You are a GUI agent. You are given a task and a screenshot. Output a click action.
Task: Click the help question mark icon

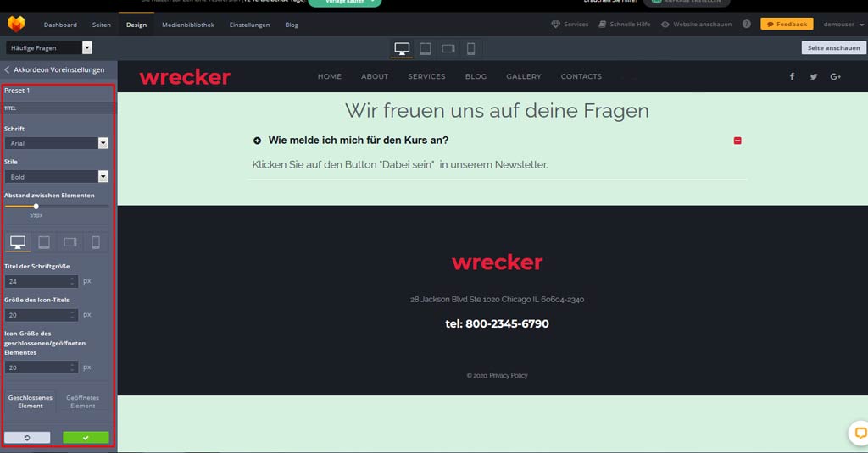point(747,25)
